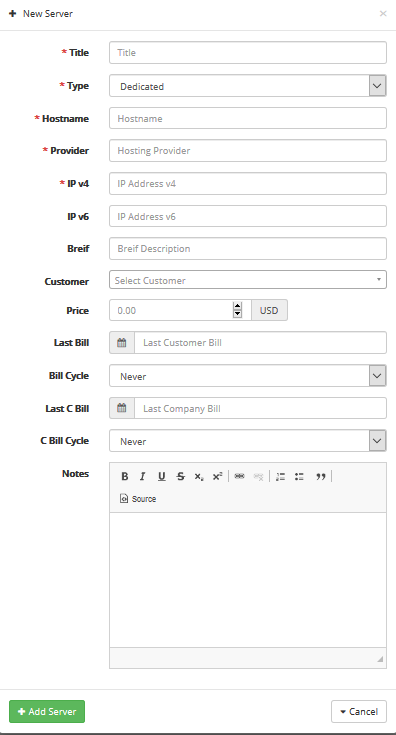Open the Last C Bill calendar picker
Viewport: 396px width, 735px height.
[122, 408]
